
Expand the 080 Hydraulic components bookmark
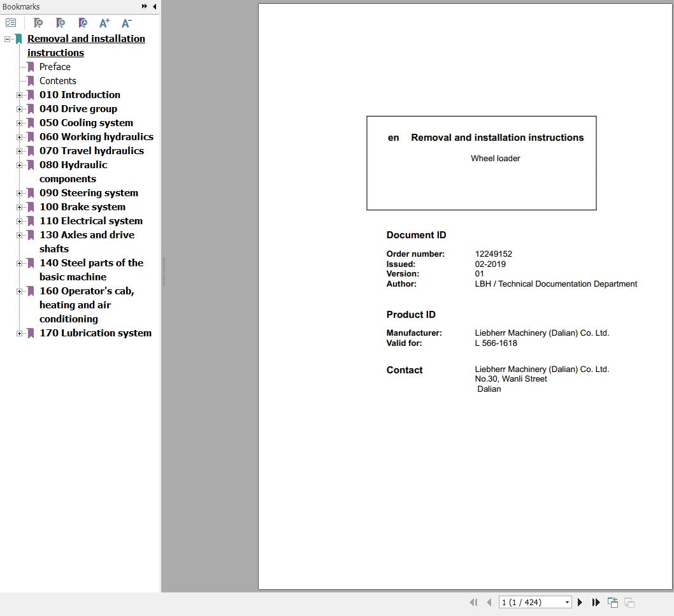click(19, 165)
